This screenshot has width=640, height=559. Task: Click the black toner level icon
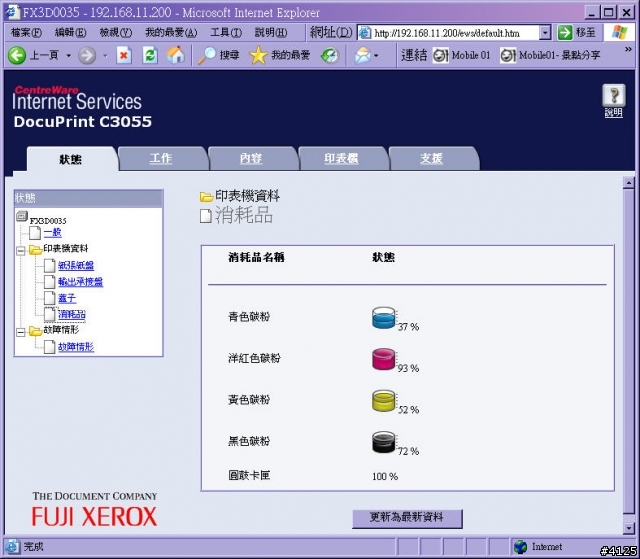(384, 442)
